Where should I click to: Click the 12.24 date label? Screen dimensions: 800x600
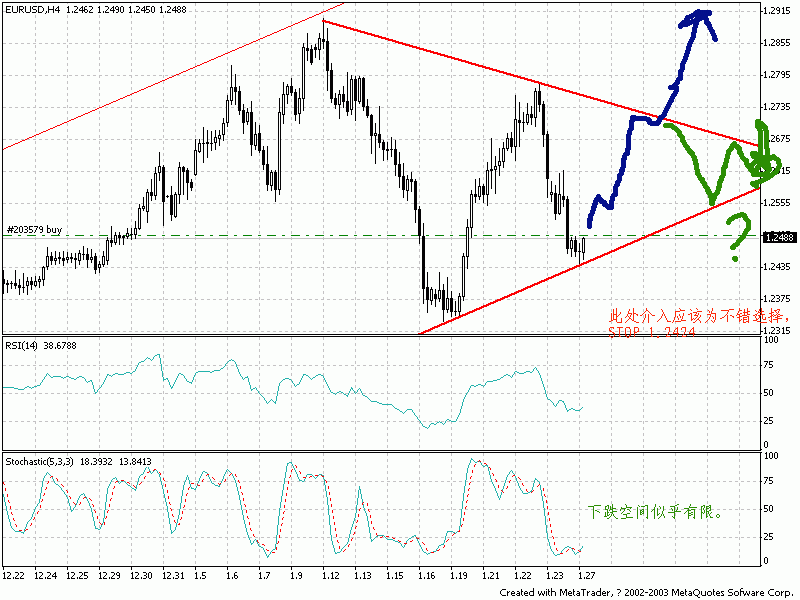45,576
